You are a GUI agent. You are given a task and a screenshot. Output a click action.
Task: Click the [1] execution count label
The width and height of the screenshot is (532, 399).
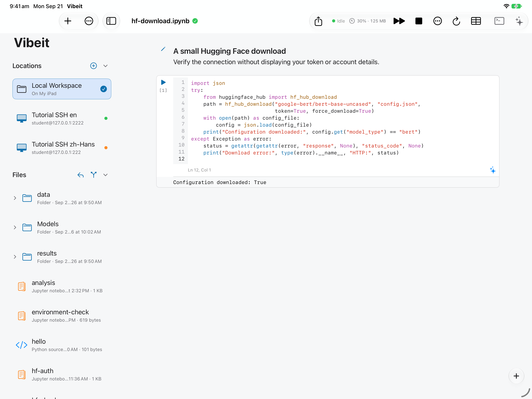coord(163,90)
